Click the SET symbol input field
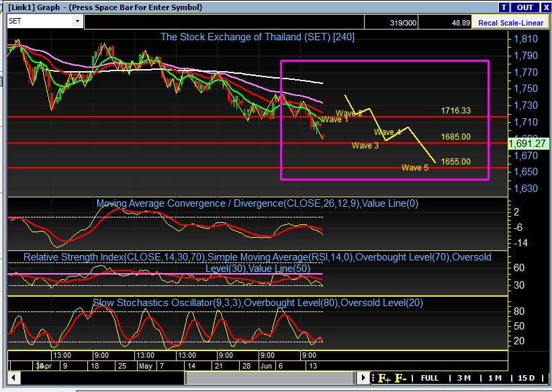This screenshot has width=552, height=392. point(40,21)
